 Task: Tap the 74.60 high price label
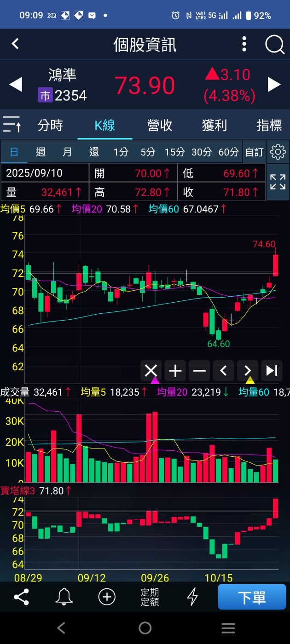tap(264, 244)
